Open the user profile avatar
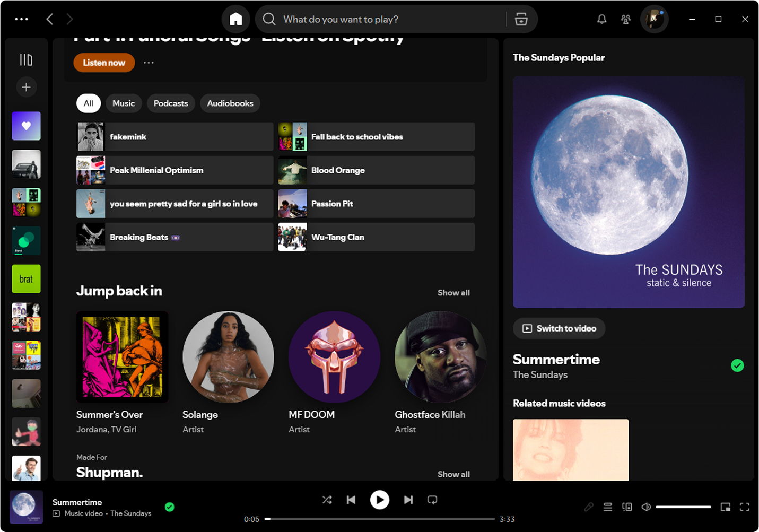The image size is (759, 532). click(654, 19)
